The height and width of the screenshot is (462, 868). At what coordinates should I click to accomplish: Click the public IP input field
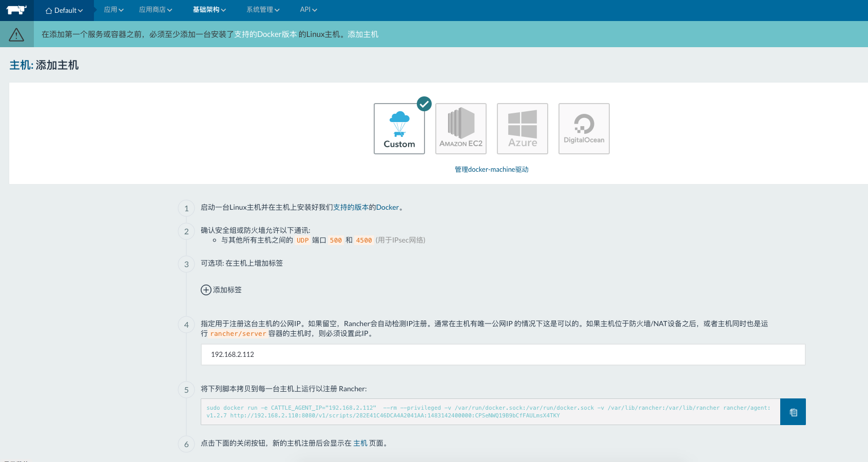tap(503, 354)
